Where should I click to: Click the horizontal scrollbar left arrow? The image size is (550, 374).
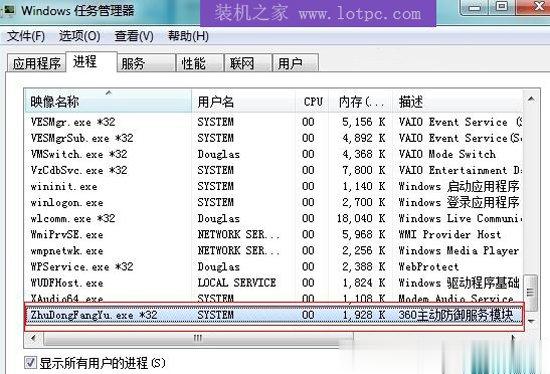click(33, 338)
